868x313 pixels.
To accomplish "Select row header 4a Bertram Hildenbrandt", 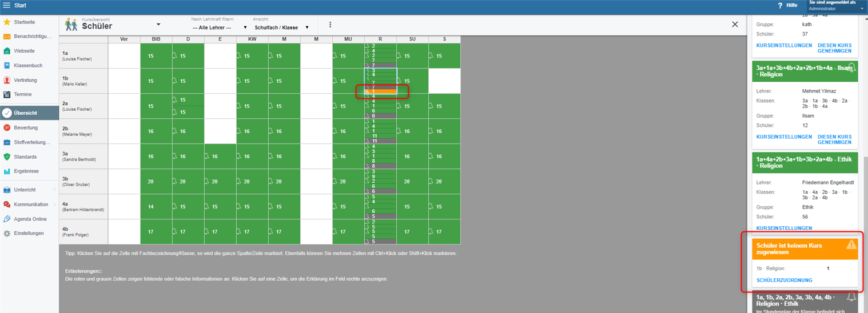I will click(83, 207).
